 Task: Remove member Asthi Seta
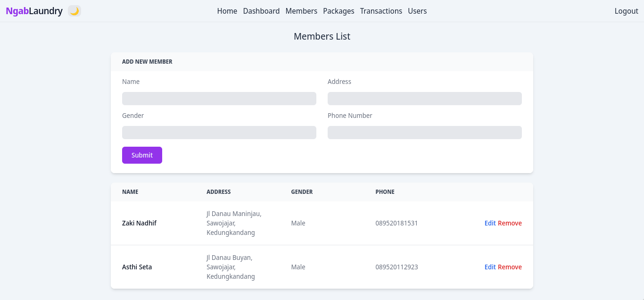click(510, 267)
